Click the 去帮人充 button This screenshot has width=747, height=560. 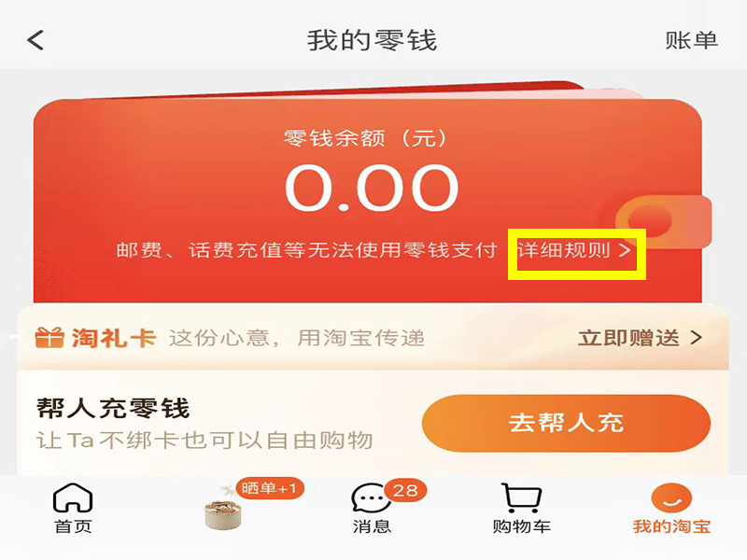(566, 423)
